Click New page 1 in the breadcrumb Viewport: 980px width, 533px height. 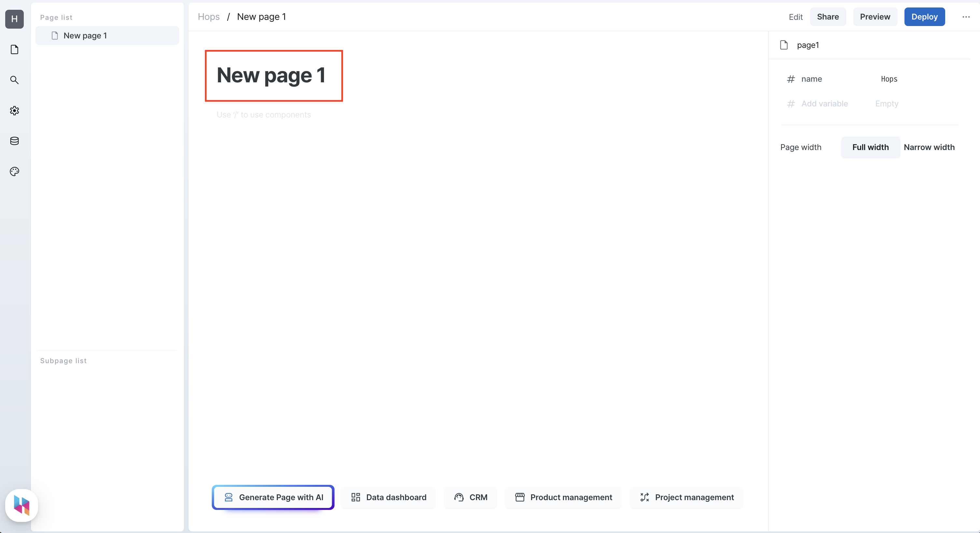coord(261,17)
